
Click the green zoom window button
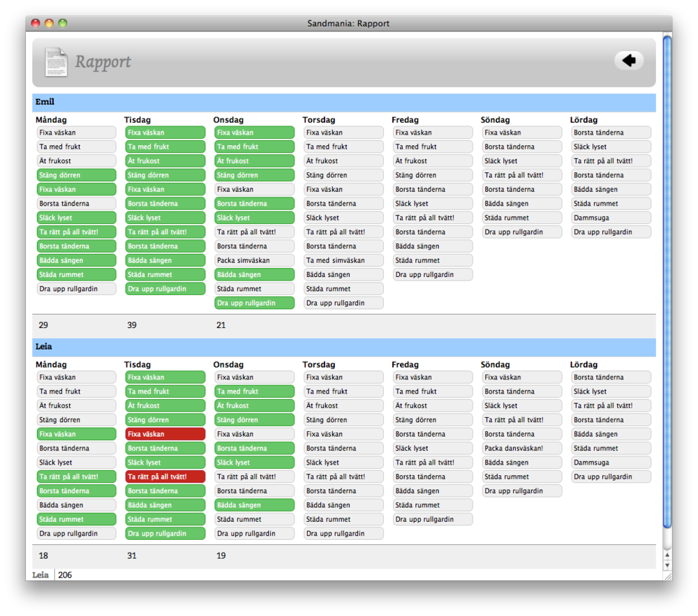pyautogui.click(x=62, y=24)
